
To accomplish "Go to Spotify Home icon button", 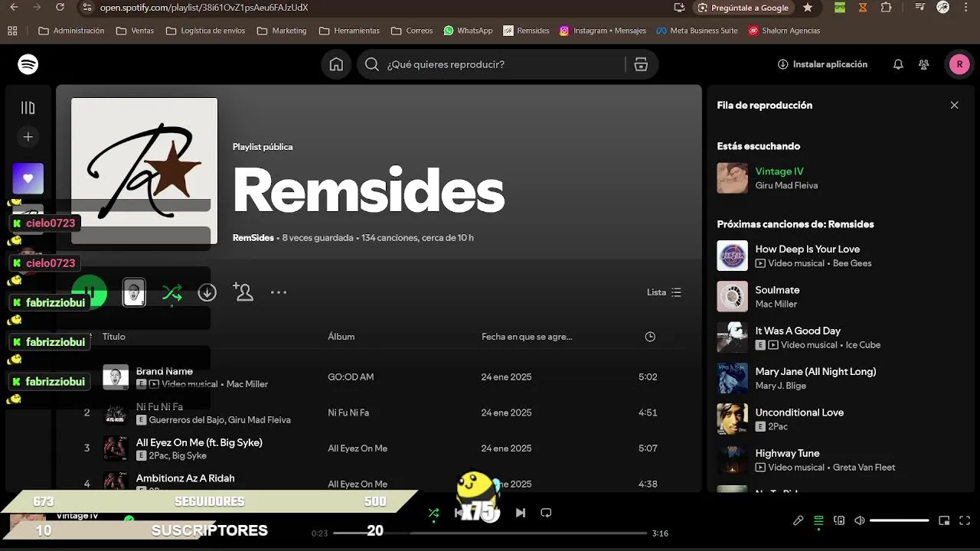I will click(336, 64).
